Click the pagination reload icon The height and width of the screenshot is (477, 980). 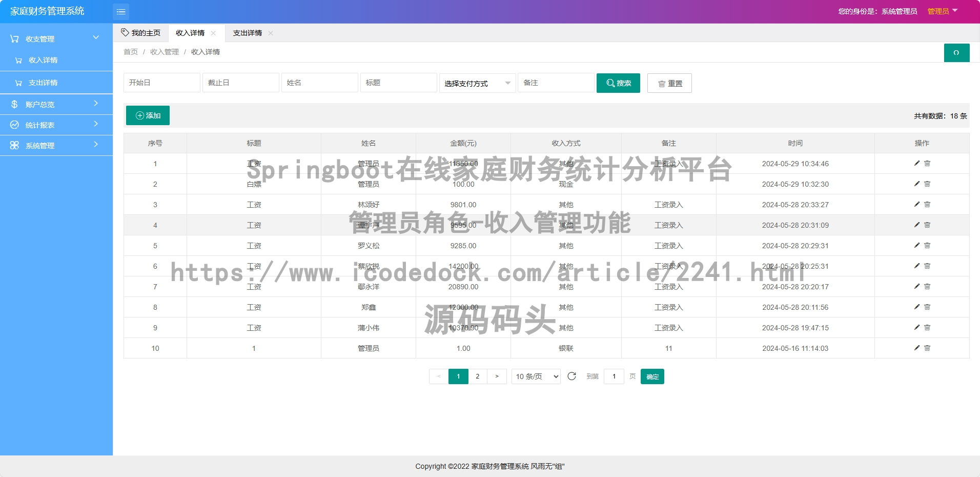(572, 376)
